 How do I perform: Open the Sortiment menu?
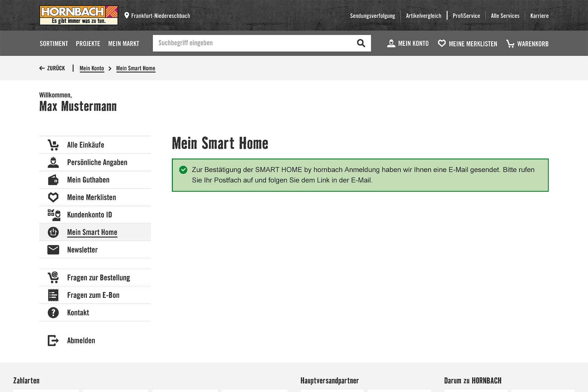point(54,44)
